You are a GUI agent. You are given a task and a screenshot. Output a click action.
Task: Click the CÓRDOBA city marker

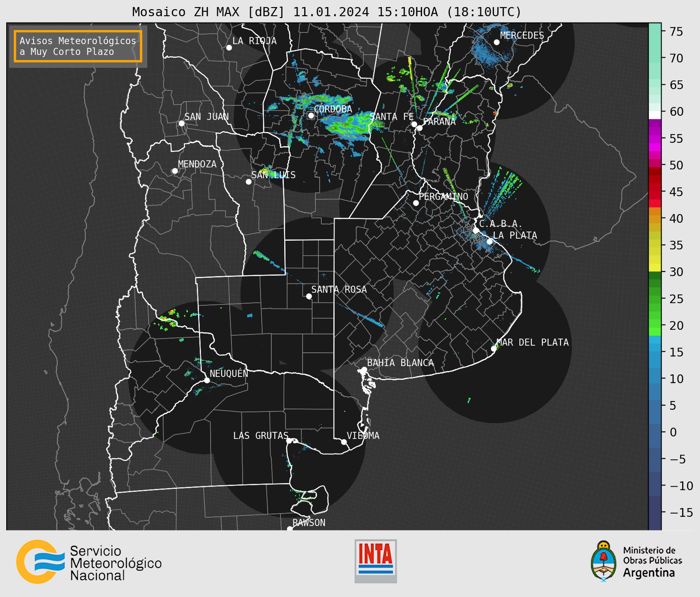[x=311, y=115]
